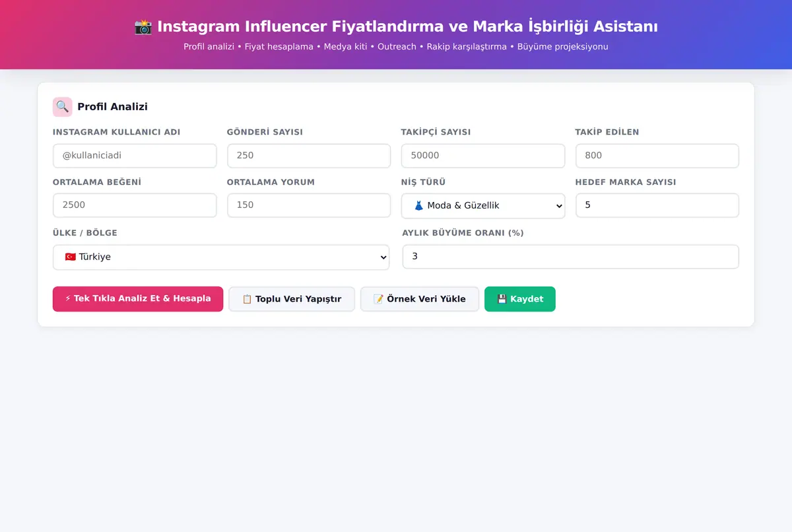Click the 'TAKİPÇİ SAYISI' label
The width and height of the screenshot is (792, 532).
pos(436,132)
